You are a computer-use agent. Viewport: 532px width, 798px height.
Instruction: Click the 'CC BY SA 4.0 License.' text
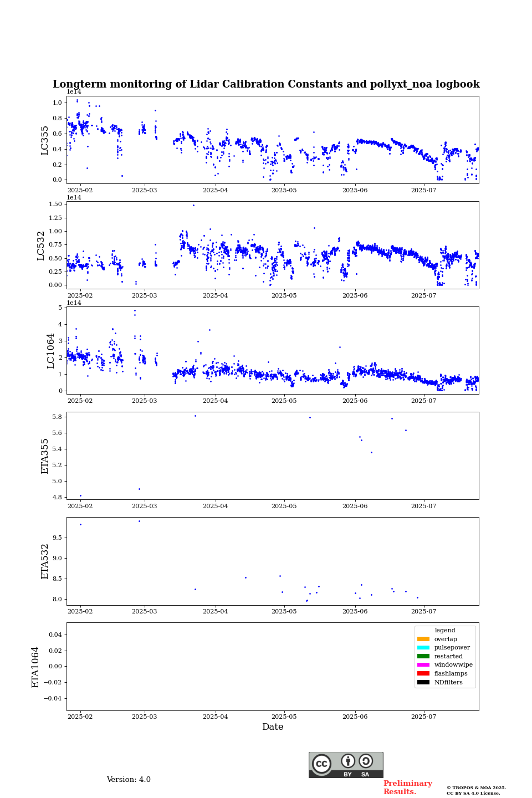click(x=473, y=793)
